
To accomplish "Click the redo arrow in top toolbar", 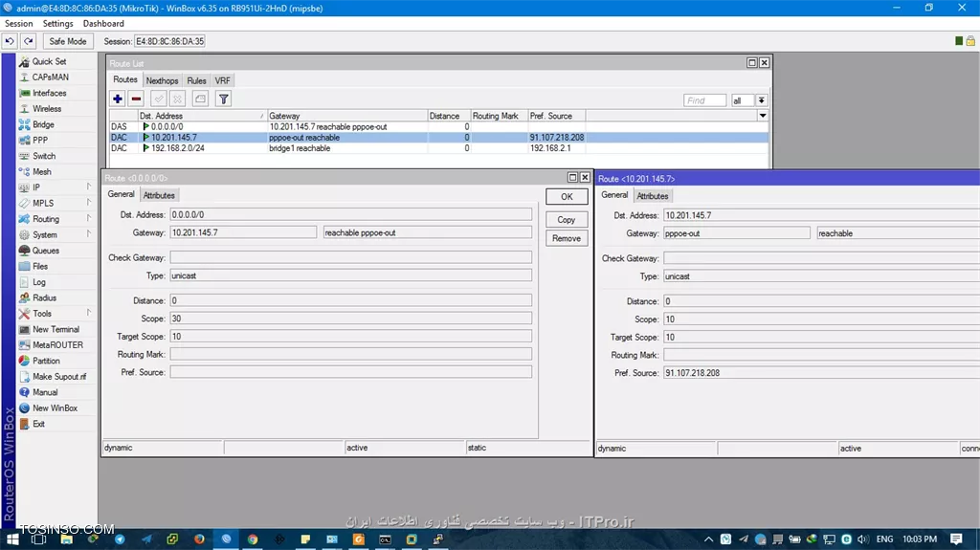I will tap(29, 41).
